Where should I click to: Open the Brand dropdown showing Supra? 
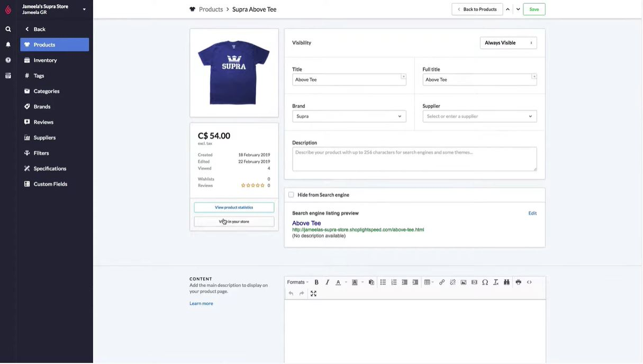349,115
